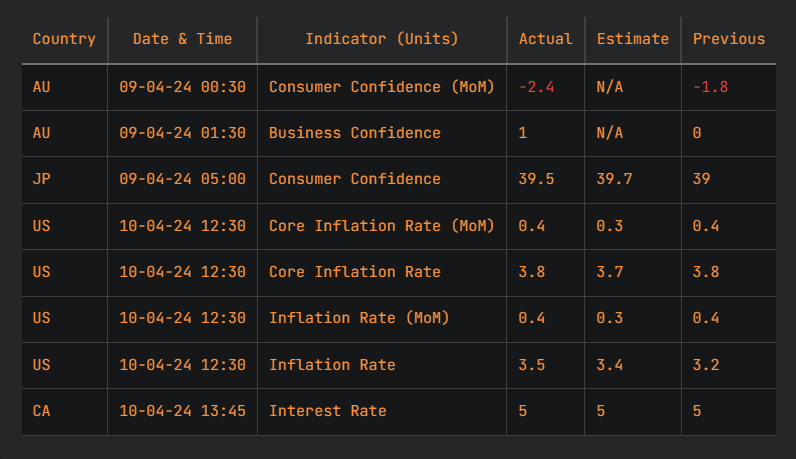
Task: Click previous 0.4 in Inflation Rate (MoM) row
Action: (x=706, y=318)
